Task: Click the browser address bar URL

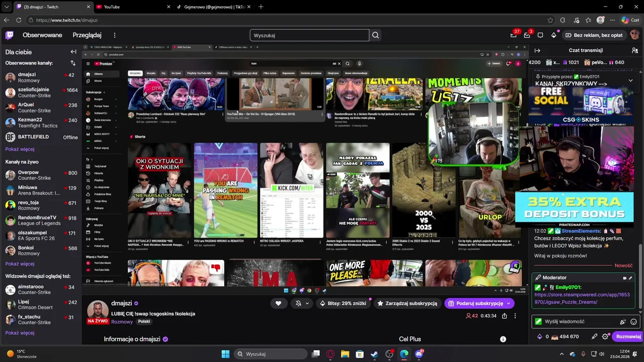Action: [67, 20]
